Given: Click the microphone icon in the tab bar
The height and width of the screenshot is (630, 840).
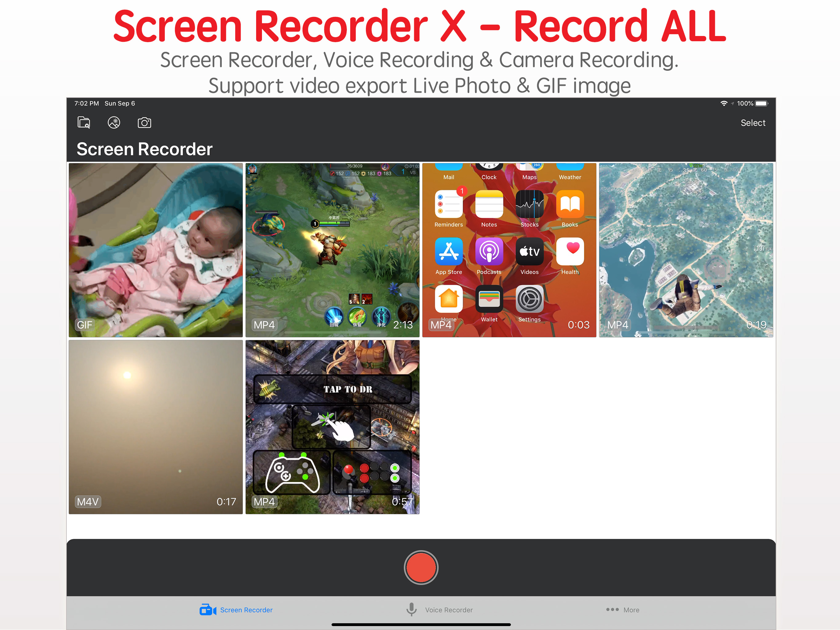Looking at the screenshot, I should click(x=411, y=609).
